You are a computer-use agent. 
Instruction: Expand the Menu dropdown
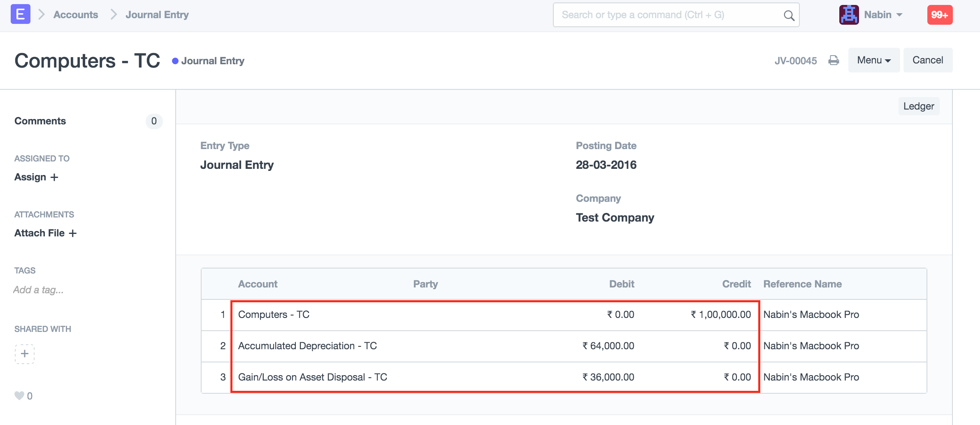(873, 60)
